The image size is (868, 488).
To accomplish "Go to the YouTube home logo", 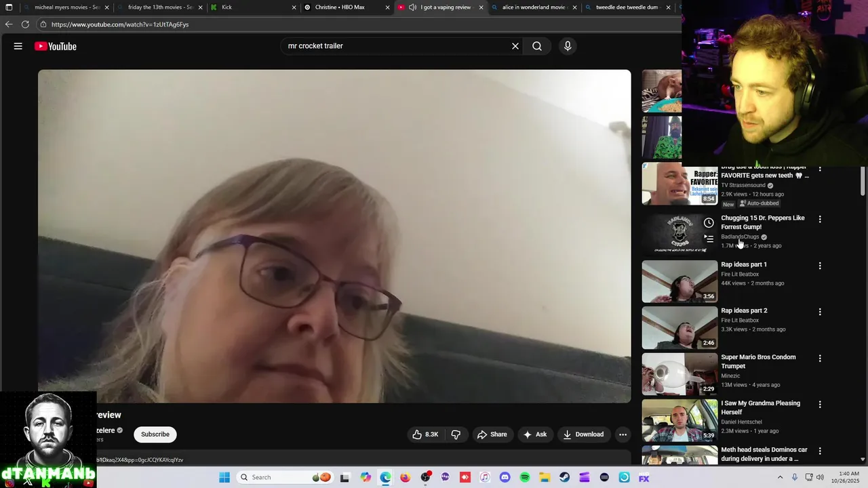I will click(56, 46).
